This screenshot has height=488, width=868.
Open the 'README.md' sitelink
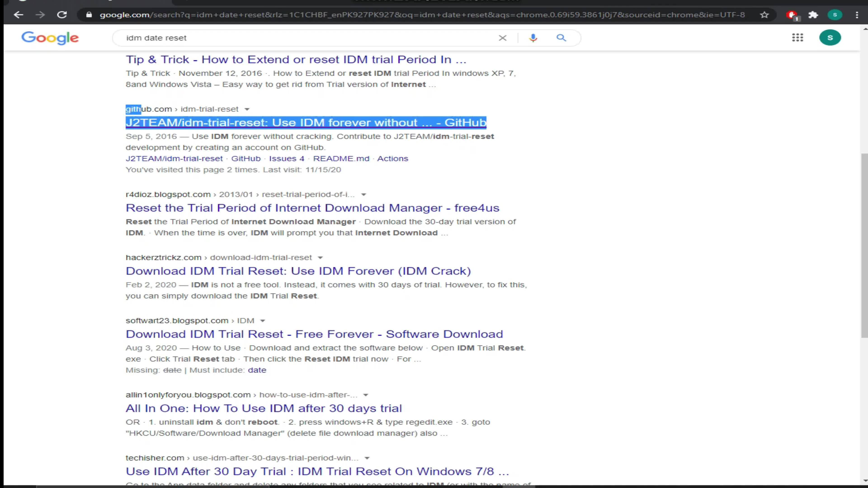click(x=341, y=159)
